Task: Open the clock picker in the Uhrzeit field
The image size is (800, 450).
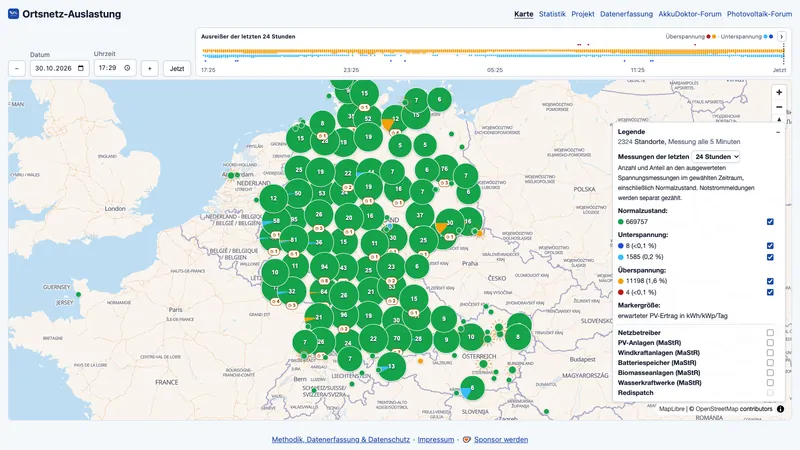Action: 128,67
